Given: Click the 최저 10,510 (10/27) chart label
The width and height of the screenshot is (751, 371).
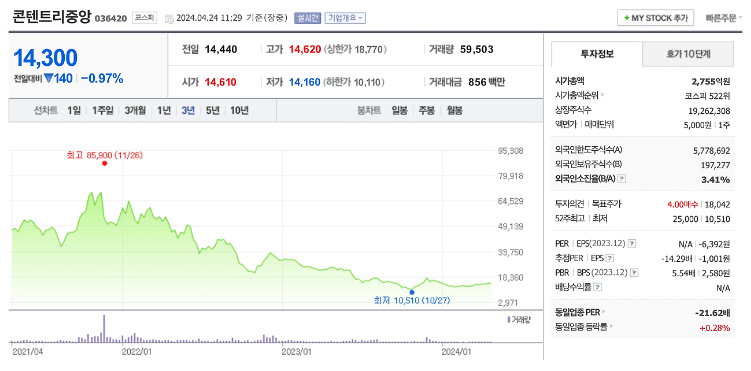Looking at the screenshot, I should tap(412, 301).
